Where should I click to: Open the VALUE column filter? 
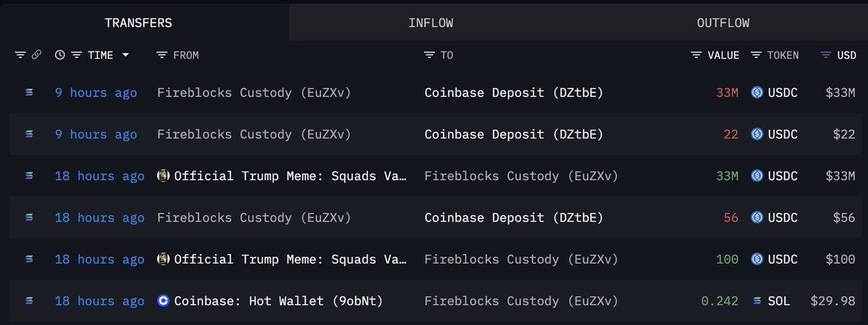click(697, 55)
